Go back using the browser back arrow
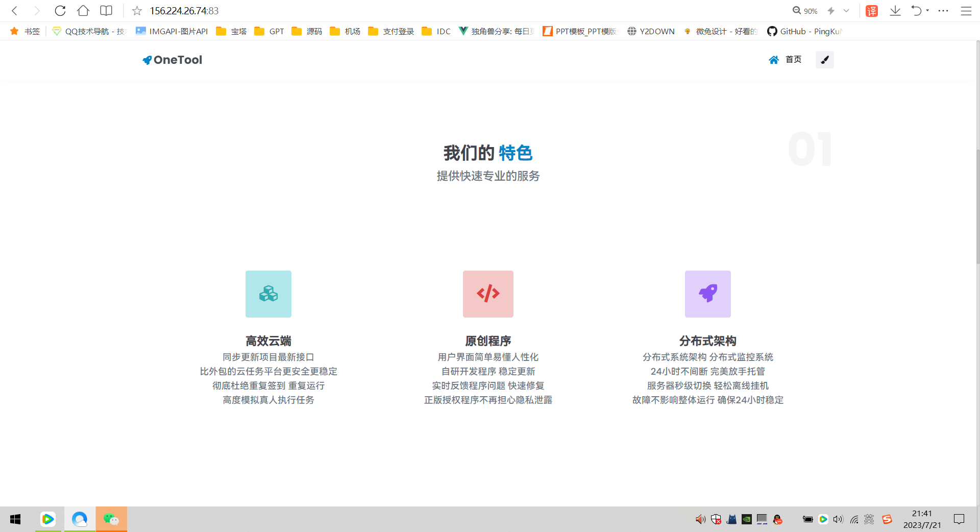 (14, 11)
